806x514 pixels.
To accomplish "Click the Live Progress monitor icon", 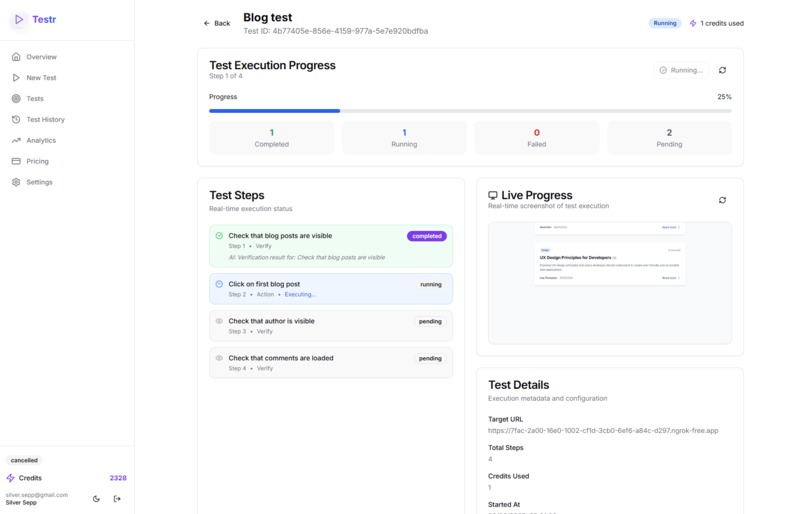I will pos(492,195).
